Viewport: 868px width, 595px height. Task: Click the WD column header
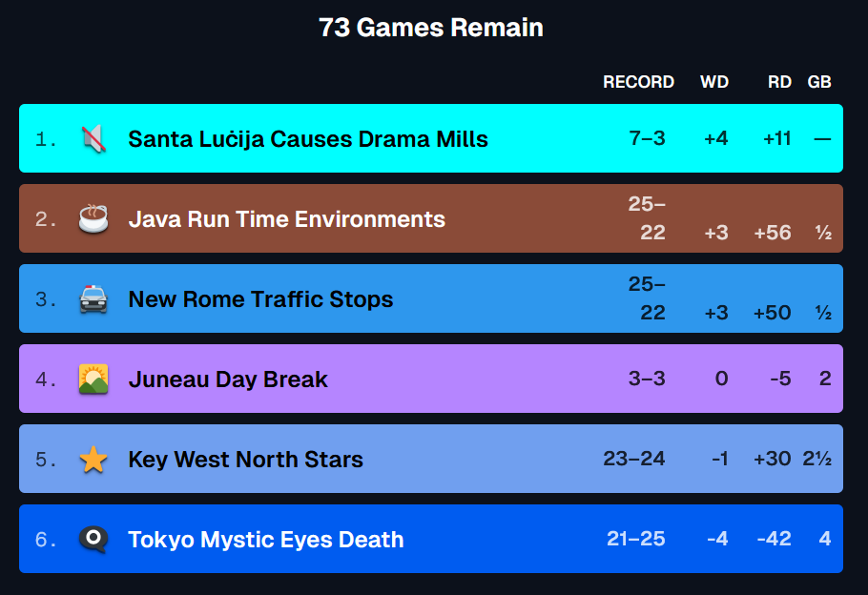click(714, 82)
